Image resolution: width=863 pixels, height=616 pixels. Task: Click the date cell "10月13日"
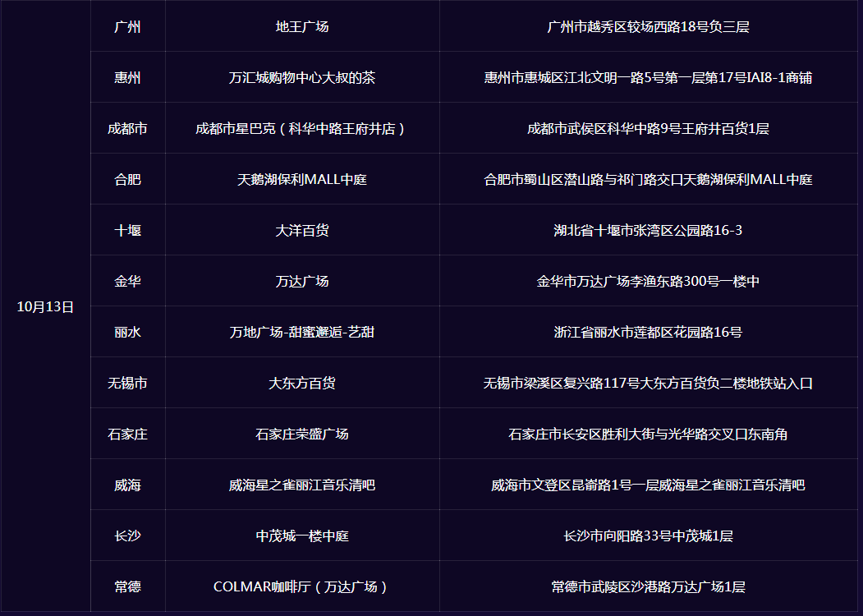[x=45, y=306]
